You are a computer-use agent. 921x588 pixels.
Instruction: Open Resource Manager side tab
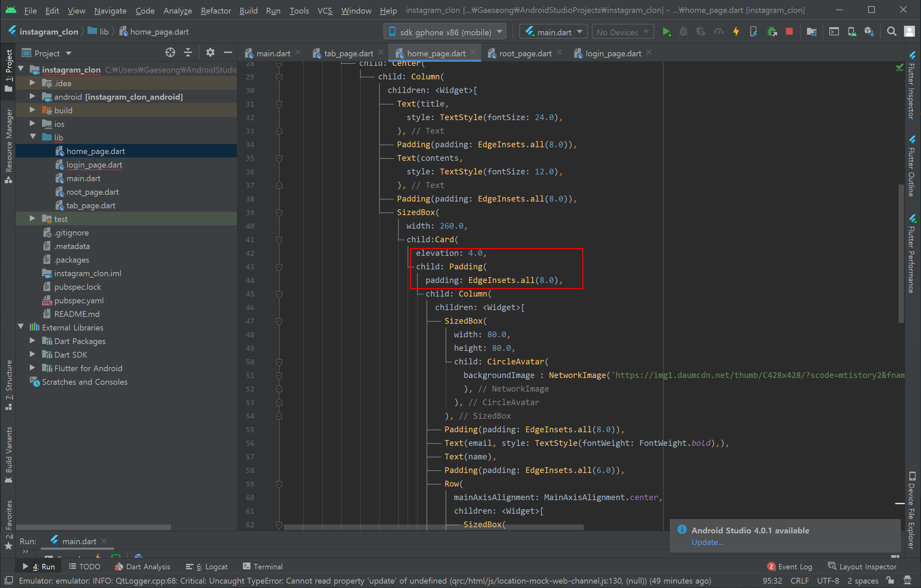pos(8,146)
